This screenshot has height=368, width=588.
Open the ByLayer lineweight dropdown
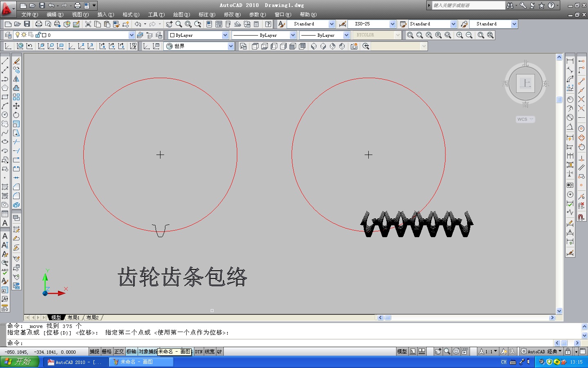coord(346,35)
